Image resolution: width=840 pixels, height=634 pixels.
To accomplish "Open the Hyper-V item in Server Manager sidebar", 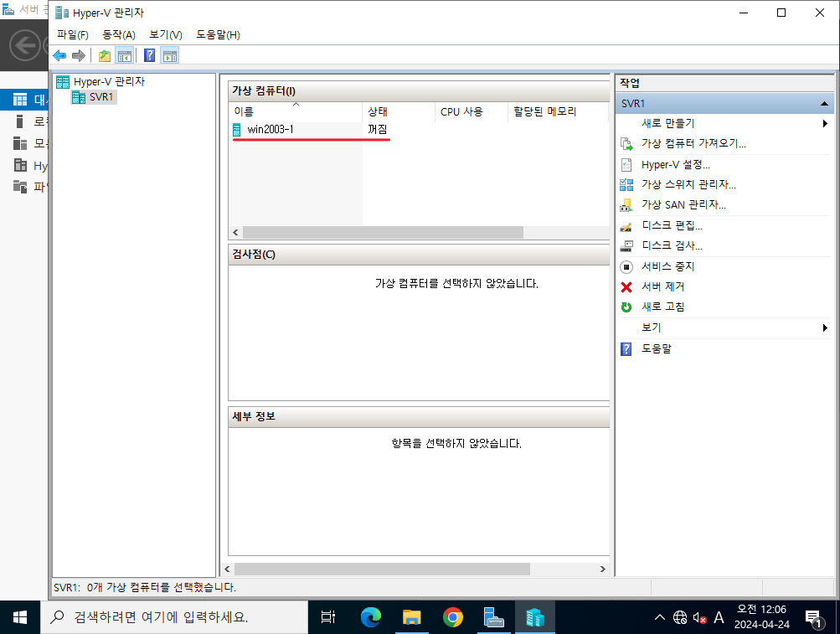I will (x=24, y=166).
